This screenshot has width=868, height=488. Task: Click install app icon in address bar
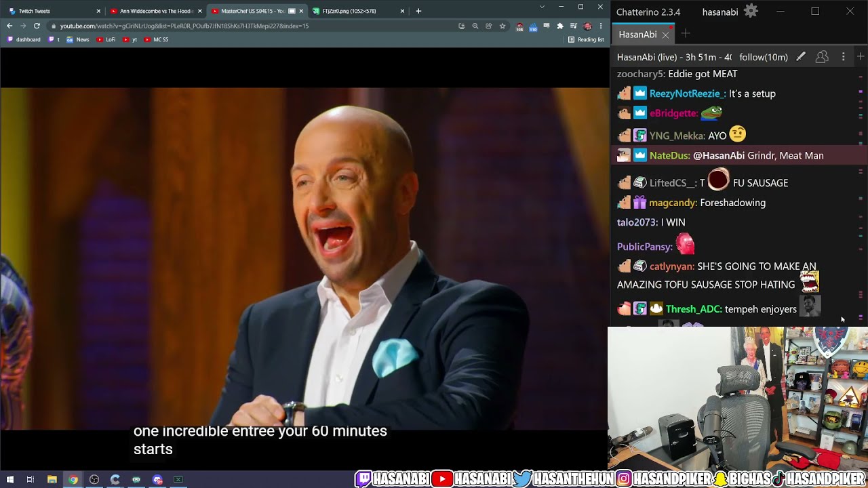point(461,26)
